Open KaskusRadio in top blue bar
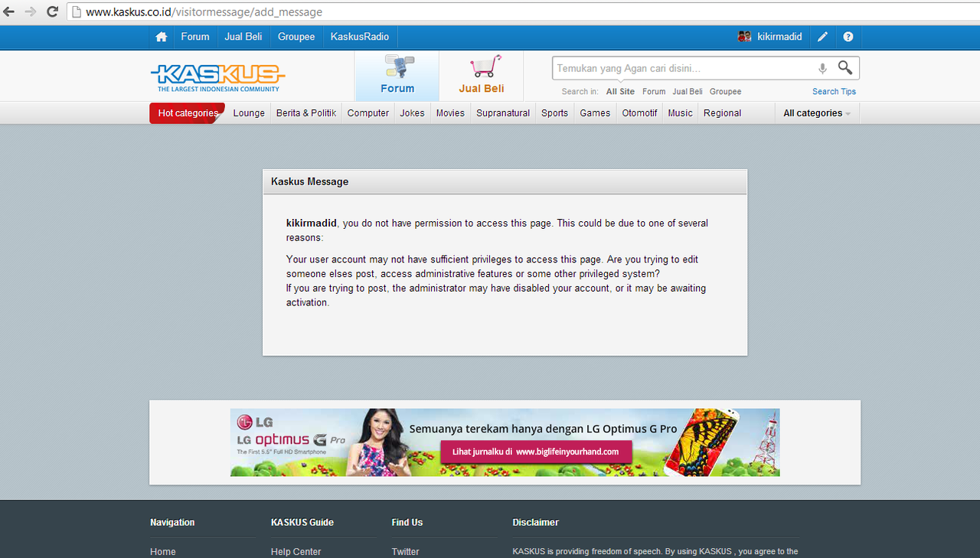Screen dimensions: 980x558 tap(360, 37)
